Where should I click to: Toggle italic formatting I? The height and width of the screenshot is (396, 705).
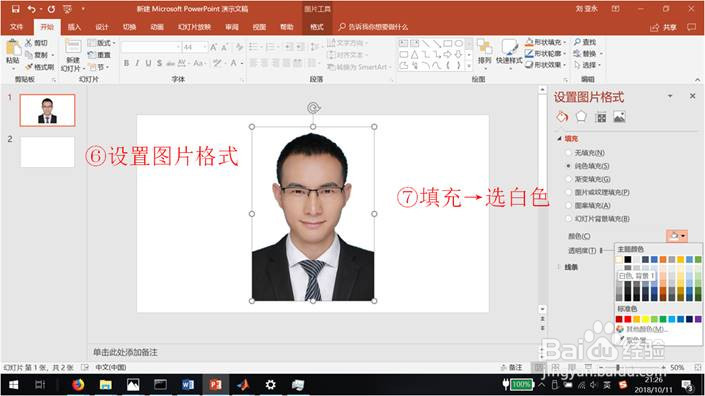(137, 63)
